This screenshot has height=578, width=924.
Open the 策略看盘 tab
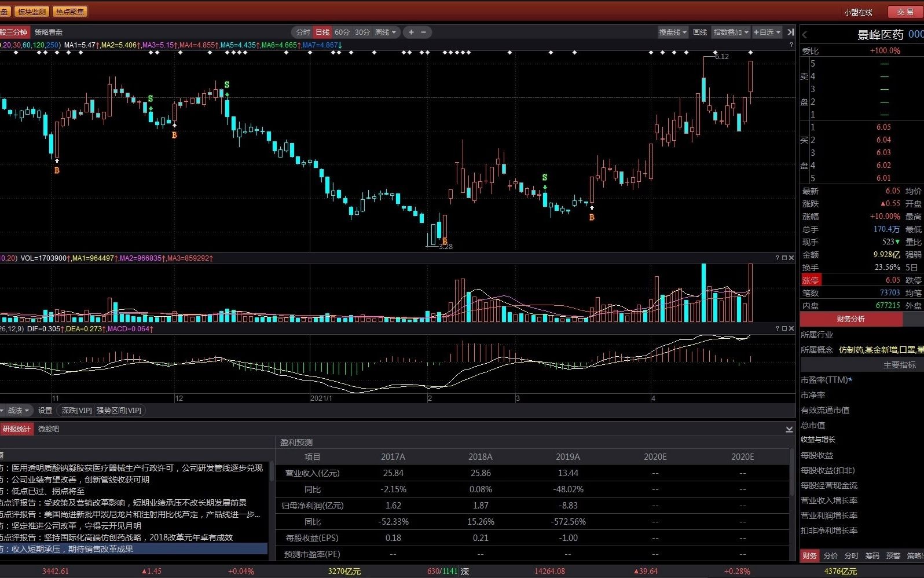coord(49,32)
